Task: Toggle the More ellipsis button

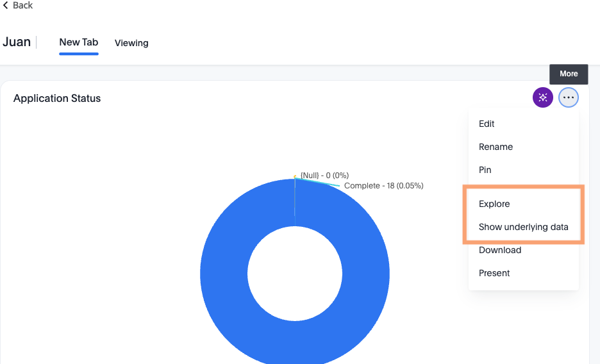Action: 568,97
